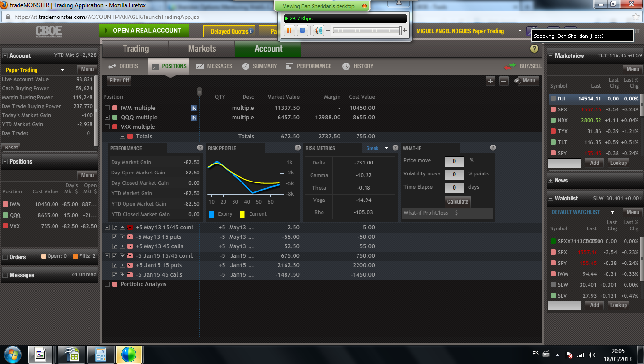Collapse the +5 May13 15/45 combo row
Viewport: 644px width, 364px height.
(107, 227)
